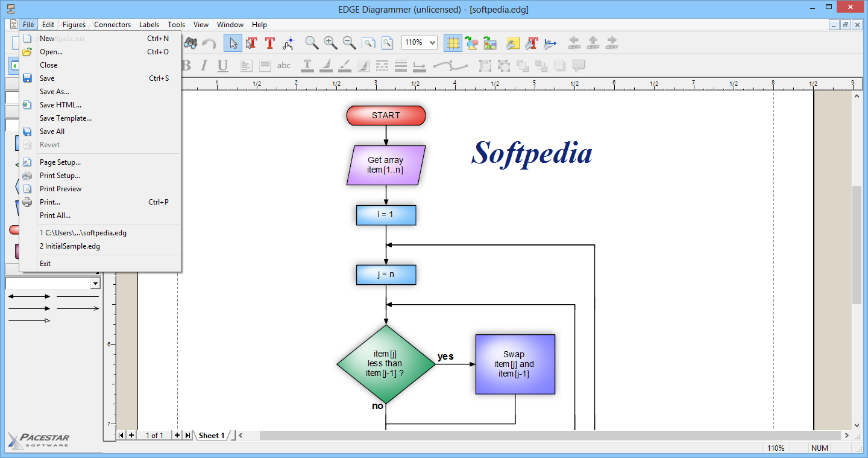Pick the hollow-arrowhead connector
The height and width of the screenshot is (458, 868).
coord(29,320)
